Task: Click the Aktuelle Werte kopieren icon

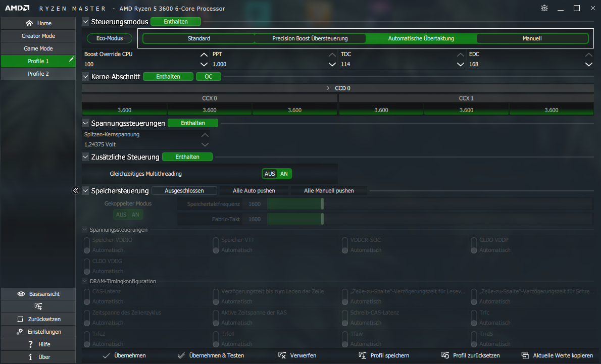Action: pos(525,355)
